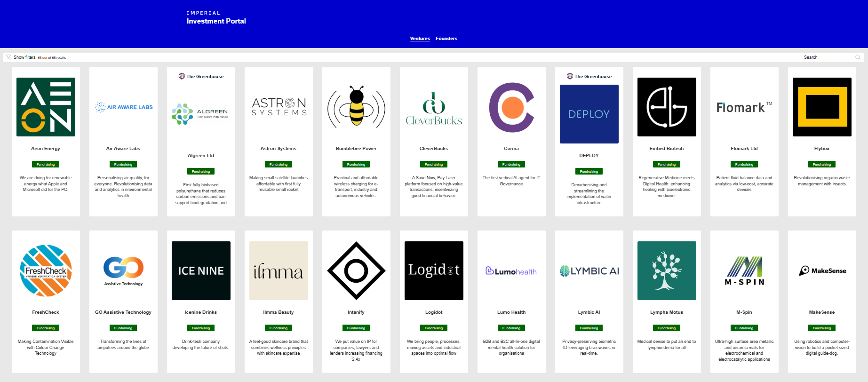
Task: Select the Intanify diamond logo
Action: (x=356, y=271)
